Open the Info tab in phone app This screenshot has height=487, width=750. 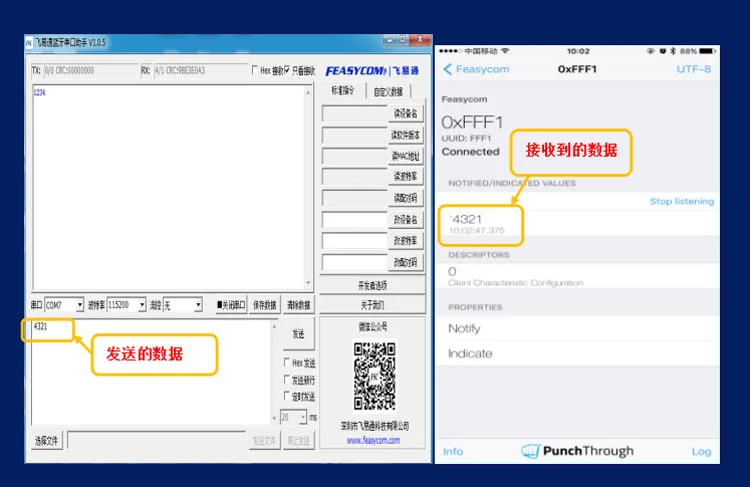pos(453,451)
